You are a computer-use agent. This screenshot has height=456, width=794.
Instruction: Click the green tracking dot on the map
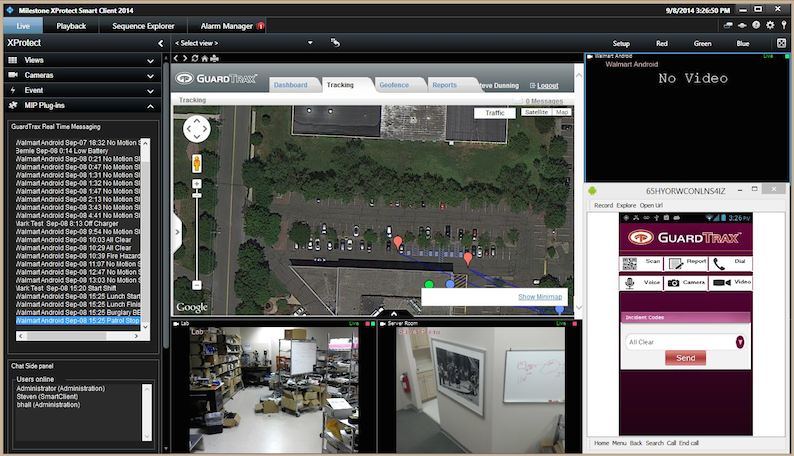coord(429,284)
